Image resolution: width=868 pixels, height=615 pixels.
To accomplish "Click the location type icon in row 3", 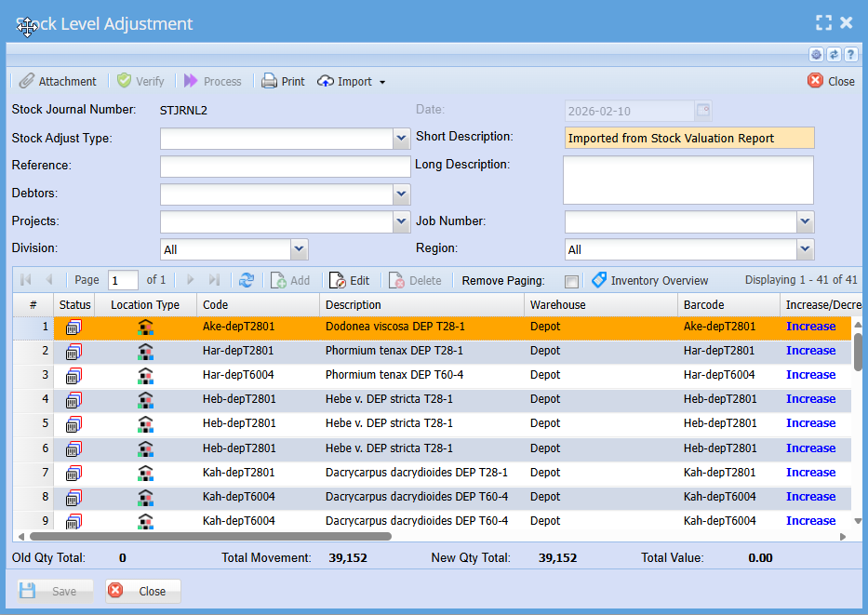I will pos(145,375).
